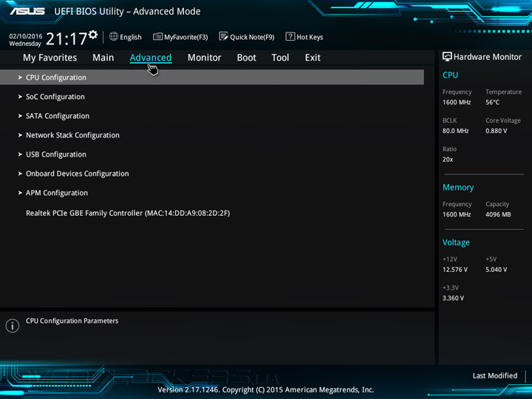
Task: Click the memory capacity value 4096 MB
Action: (498, 214)
